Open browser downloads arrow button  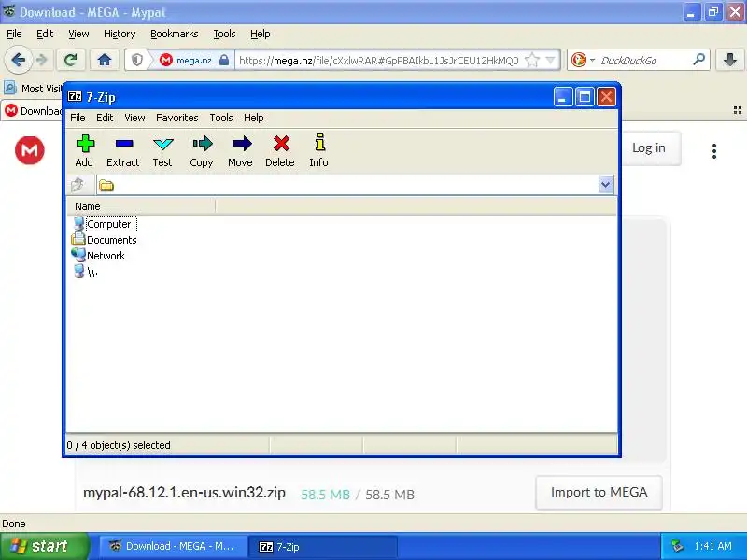(x=730, y=60)
